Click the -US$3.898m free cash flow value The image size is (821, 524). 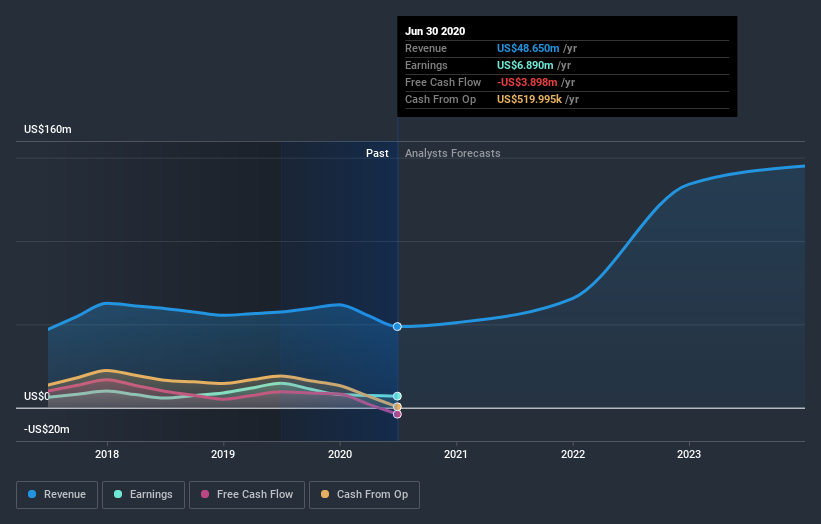click(x=527, y=82)
